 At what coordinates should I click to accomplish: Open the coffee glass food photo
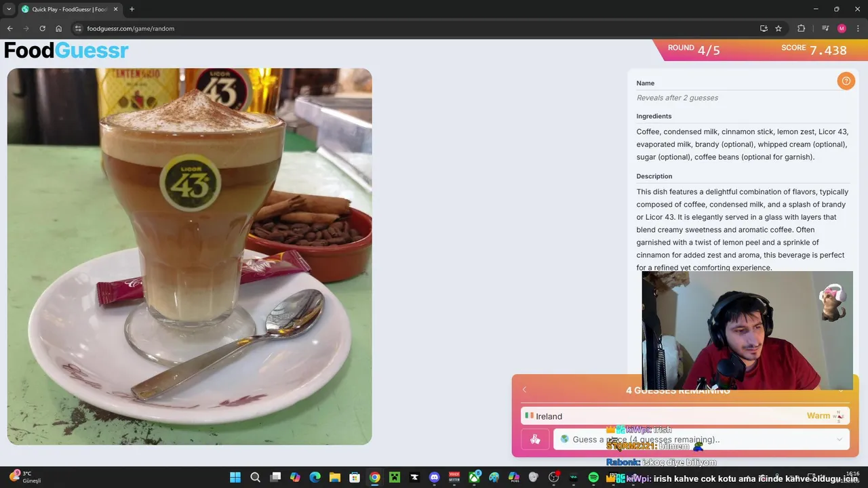189,256
